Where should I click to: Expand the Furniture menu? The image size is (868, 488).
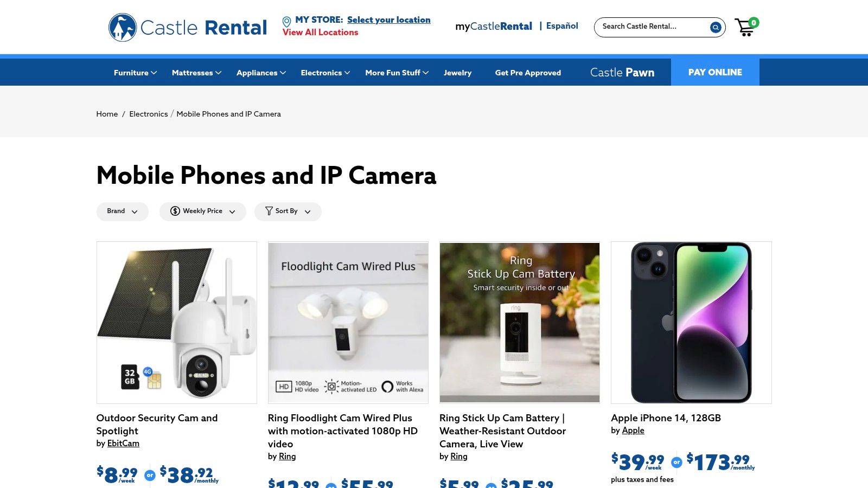[135, 73]
